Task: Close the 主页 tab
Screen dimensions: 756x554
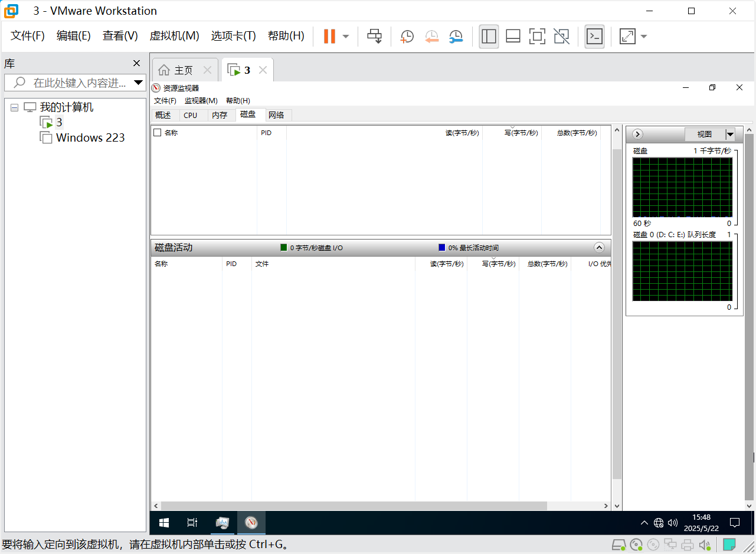Action: [x=207, y=70]
